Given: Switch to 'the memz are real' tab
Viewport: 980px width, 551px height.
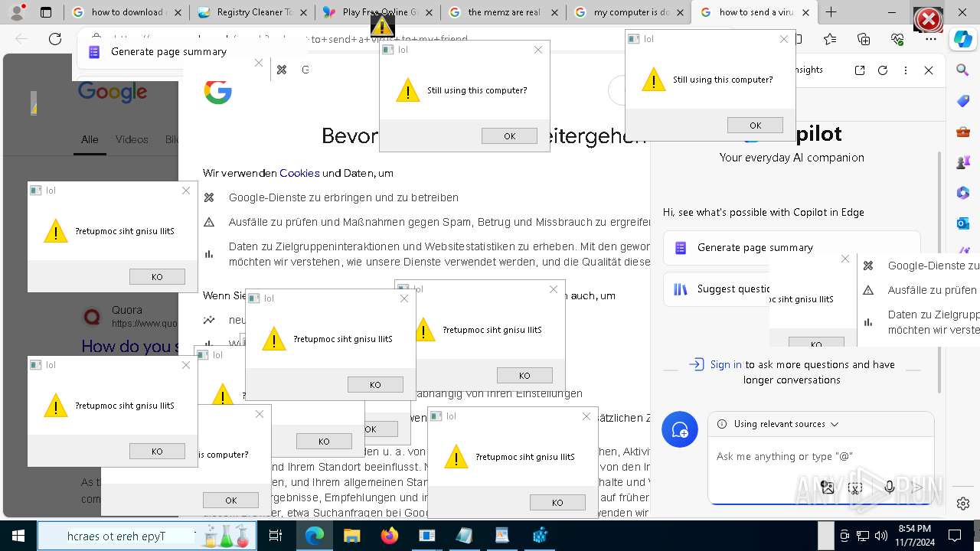Looking at the screenshot, I should point(503,12).
